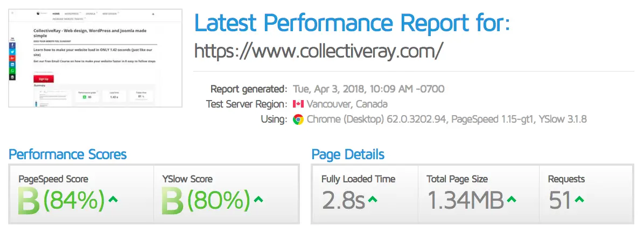Click the 2.8s Fully Loaded Time value

point(344,201)
